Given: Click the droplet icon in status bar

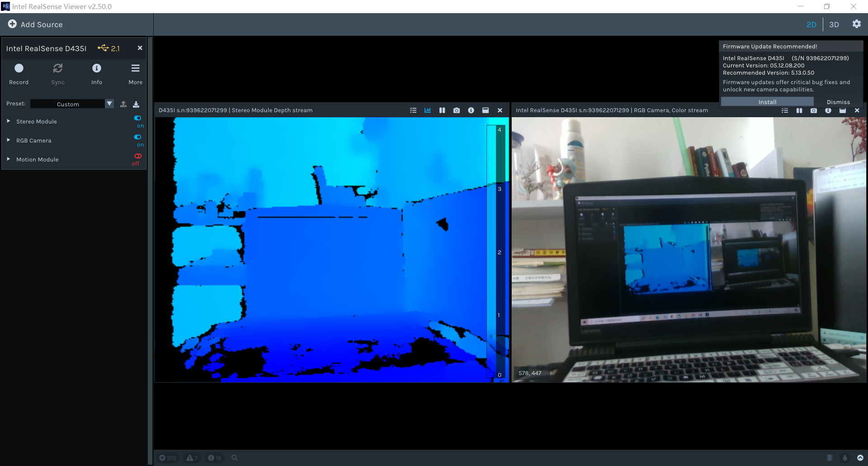Looking at the screenshot, I should (x=844, y=458).
